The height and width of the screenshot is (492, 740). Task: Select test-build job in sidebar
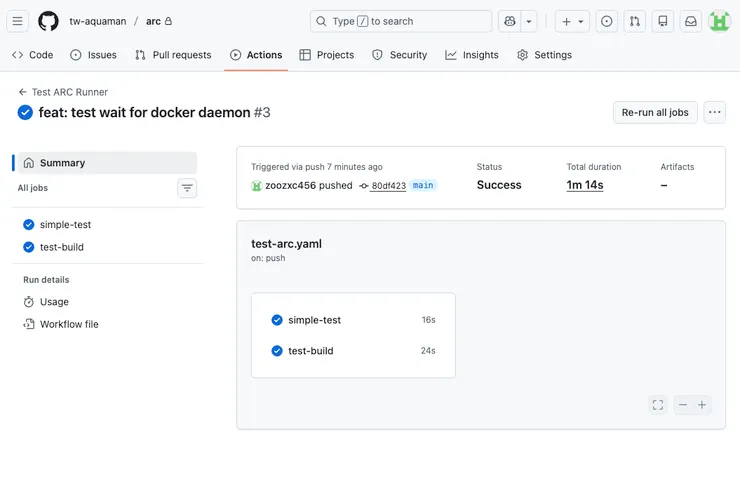point(60,247)
